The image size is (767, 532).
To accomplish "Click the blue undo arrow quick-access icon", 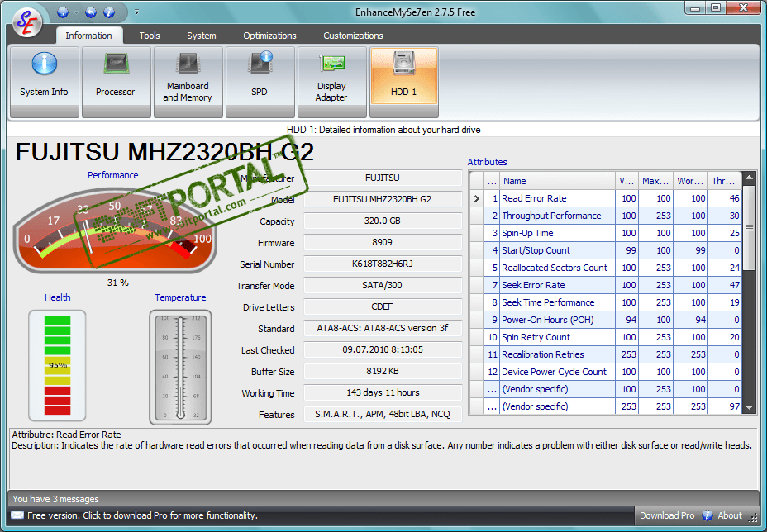I will point(91,12).
